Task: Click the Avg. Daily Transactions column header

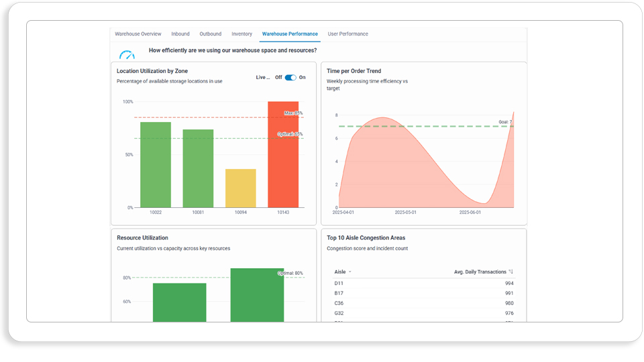Action: [480, 271]
